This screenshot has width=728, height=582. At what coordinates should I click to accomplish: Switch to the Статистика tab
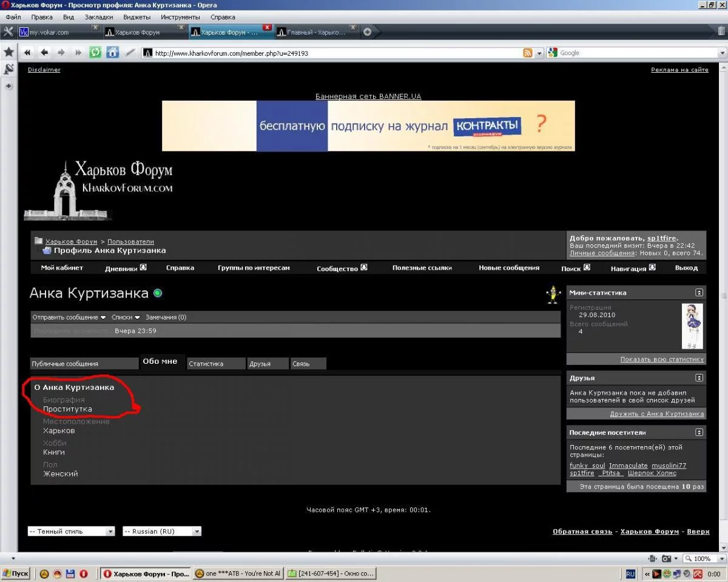tap(216, 364)
